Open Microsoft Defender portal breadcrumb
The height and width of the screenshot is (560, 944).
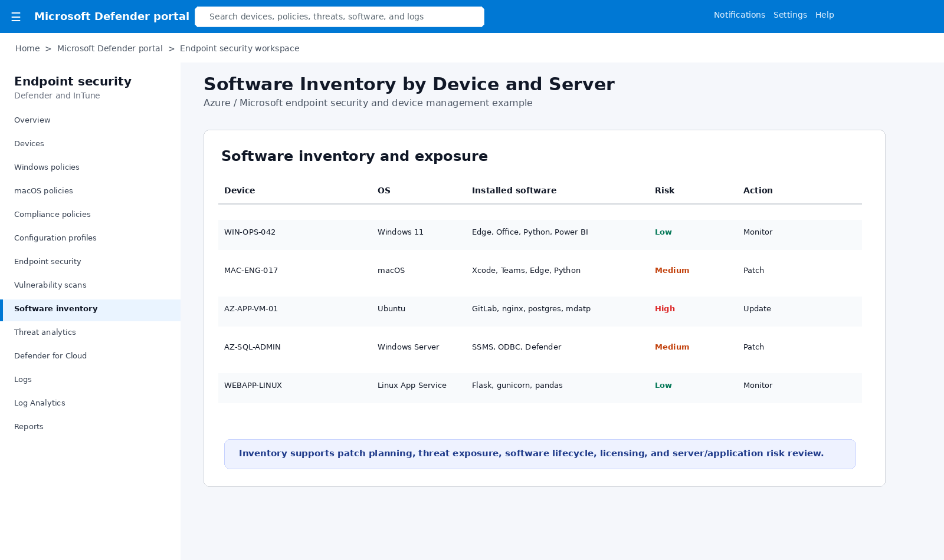(x=110, y=48)
